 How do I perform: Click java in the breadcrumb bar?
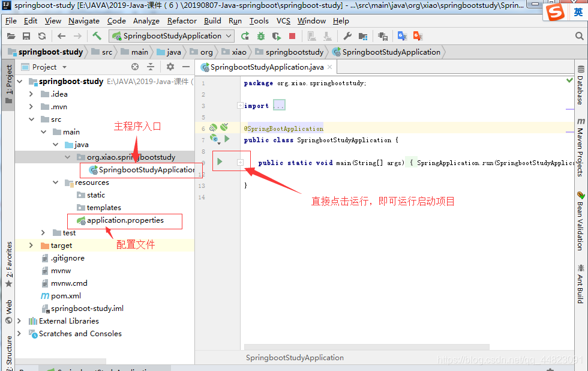click(173, 52)
